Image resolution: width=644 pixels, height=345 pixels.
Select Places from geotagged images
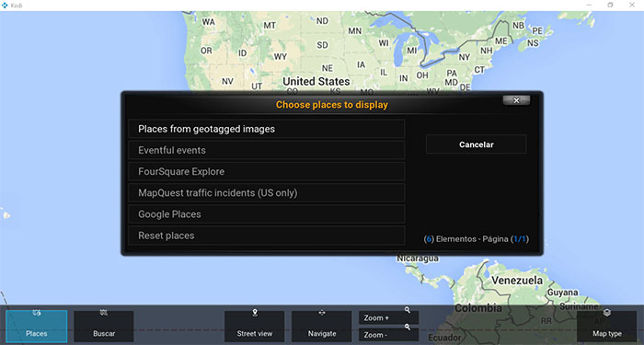(x=267, y=129)
